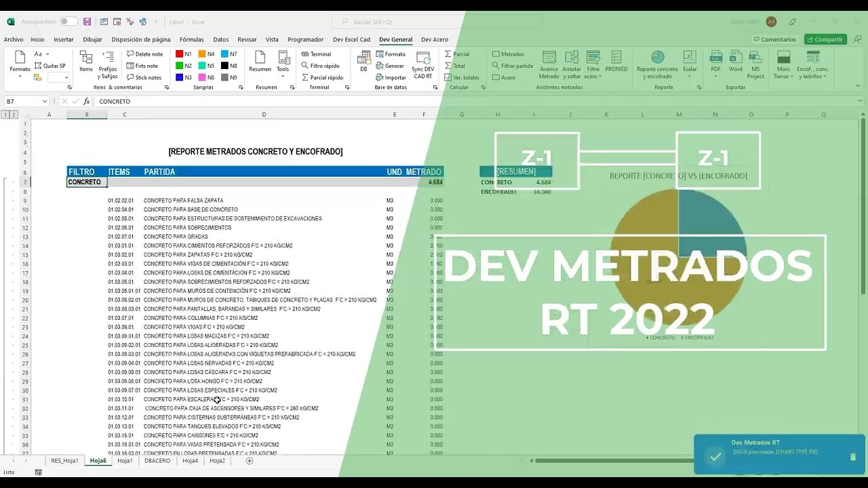Export to MS Project
Viewport: 868px width, 488px height.
click(755, 65)
